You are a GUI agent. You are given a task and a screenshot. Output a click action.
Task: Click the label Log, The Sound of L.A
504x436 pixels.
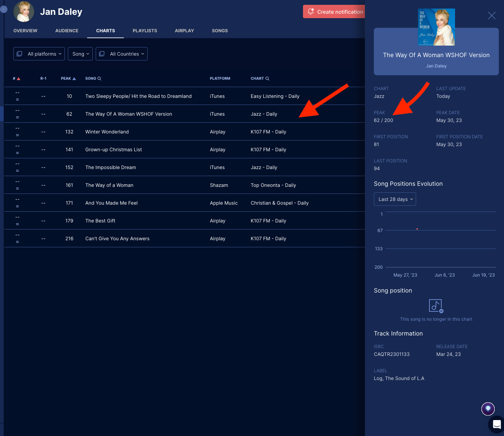coord(399,379)
